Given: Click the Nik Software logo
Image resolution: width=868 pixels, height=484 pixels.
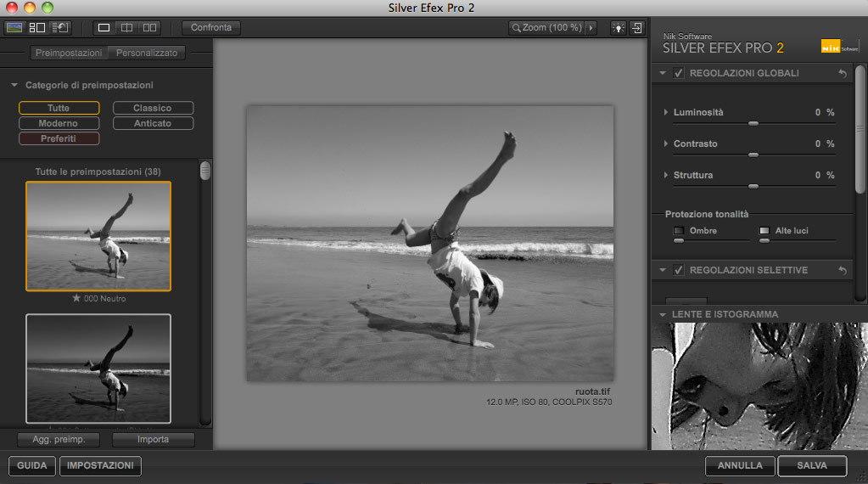Looking at the screenshot, I should [839, 47].
